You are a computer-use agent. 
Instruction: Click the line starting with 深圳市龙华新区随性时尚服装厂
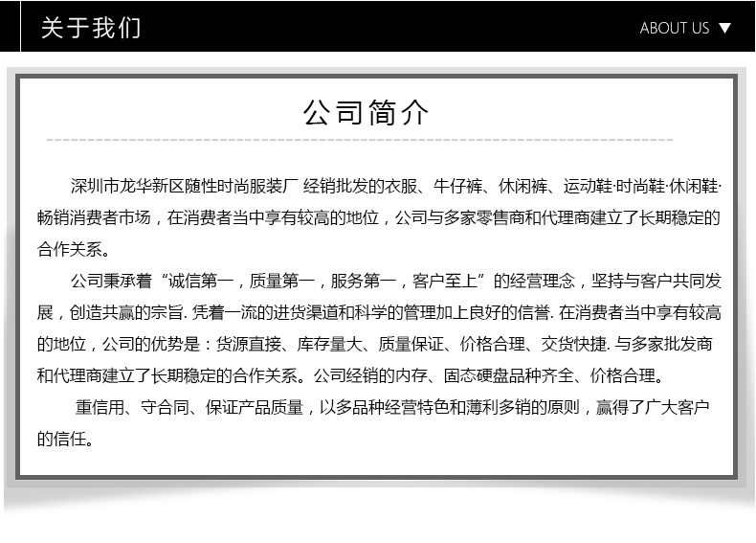coord(396,186)
